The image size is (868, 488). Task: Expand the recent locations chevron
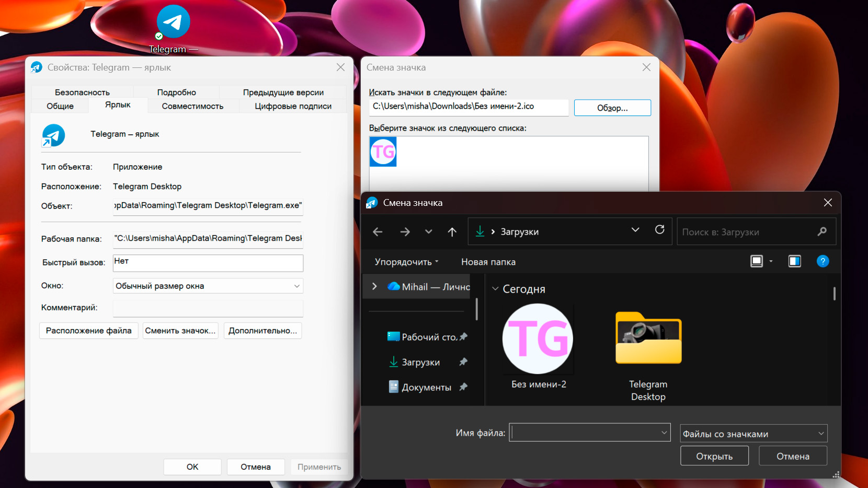click(x=429, y=232)
